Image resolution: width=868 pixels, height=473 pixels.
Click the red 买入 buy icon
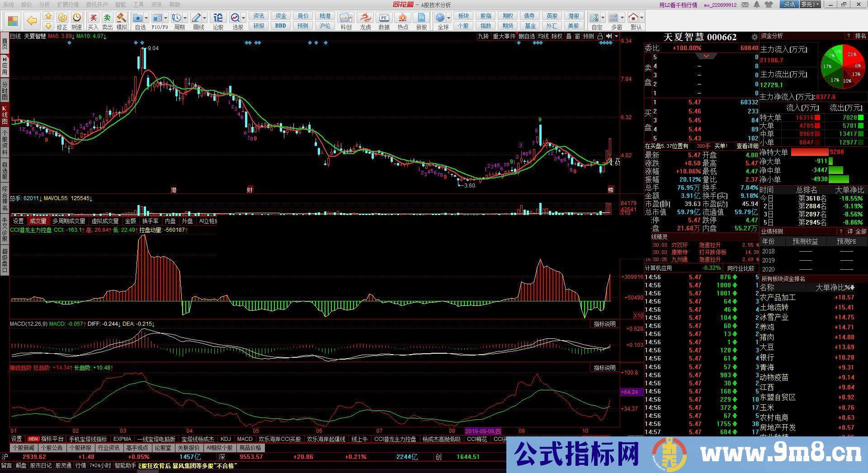pos(93,18)
